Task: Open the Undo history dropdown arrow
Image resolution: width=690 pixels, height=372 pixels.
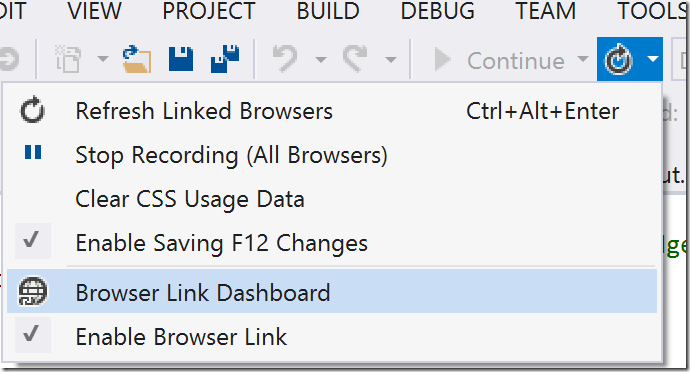Action: click(321, 59)
